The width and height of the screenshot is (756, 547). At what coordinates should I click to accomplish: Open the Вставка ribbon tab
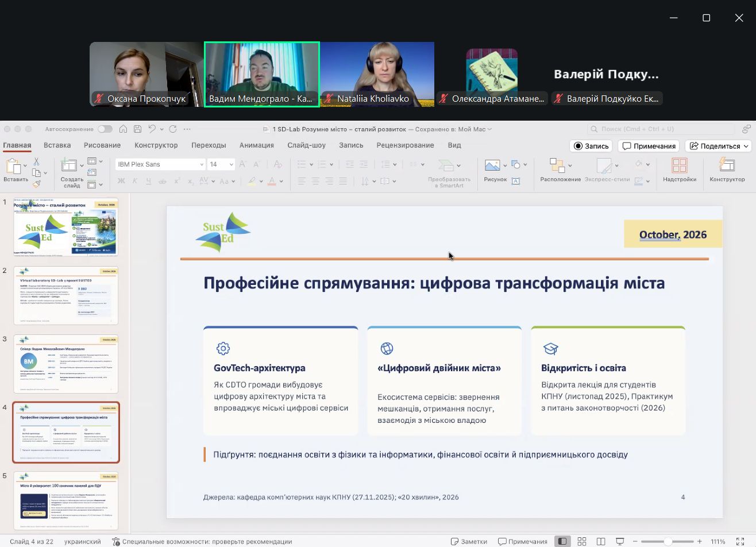click(57, 145)
